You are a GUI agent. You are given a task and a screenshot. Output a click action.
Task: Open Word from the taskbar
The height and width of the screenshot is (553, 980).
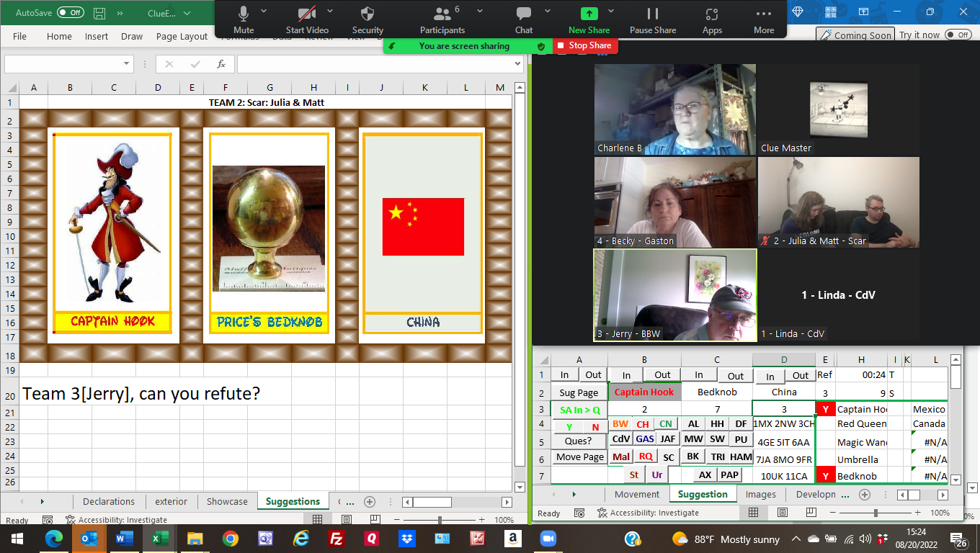124,538
